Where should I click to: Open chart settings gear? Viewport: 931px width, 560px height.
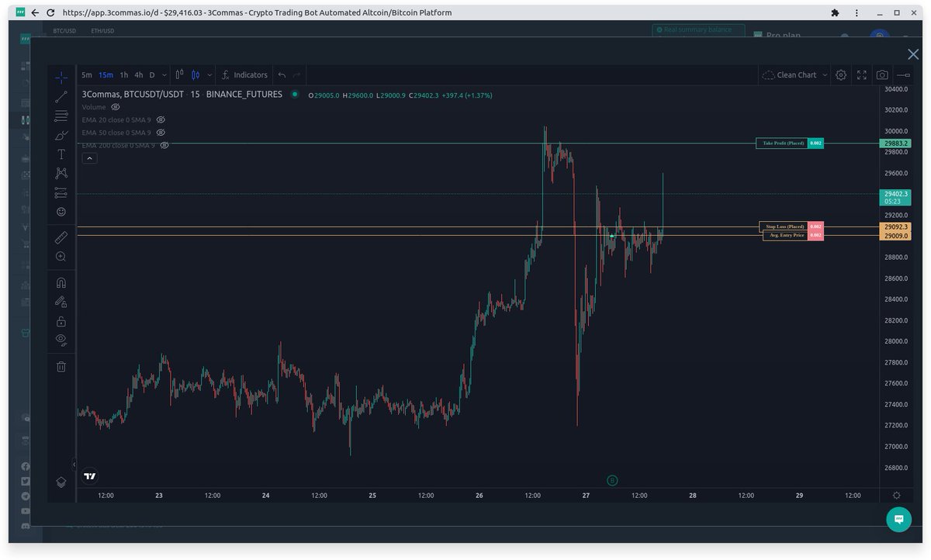pyautogui.click(x=841, y=75)
